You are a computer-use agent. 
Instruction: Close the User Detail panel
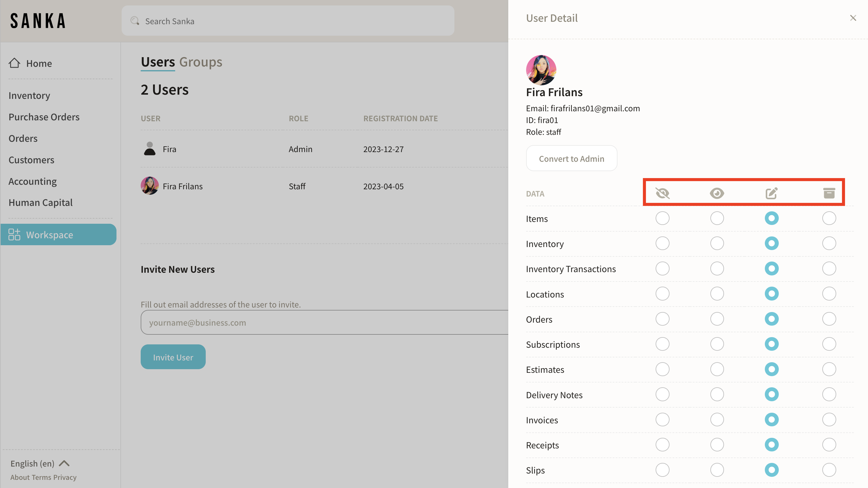853,18
